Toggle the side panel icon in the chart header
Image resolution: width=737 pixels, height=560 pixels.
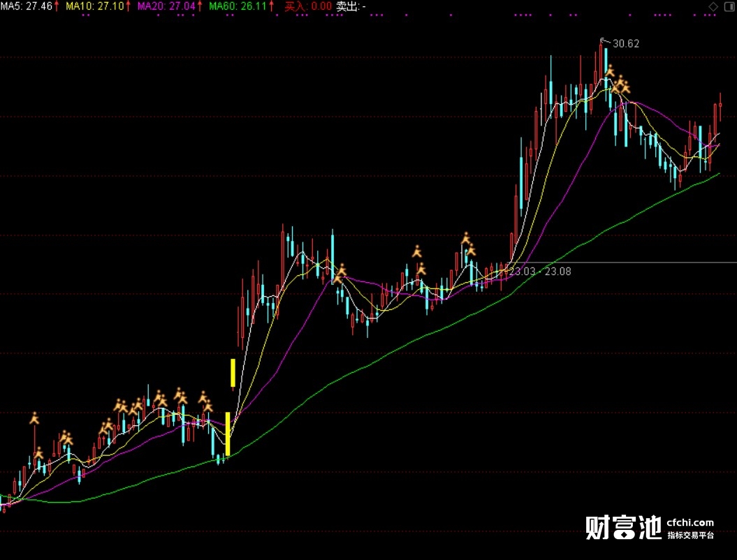tap(729, 6)
